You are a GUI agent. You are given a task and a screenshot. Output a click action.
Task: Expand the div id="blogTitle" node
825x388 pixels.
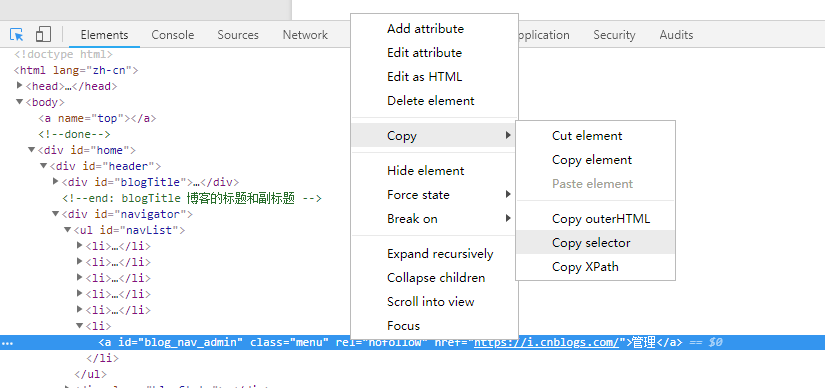[56, 182]
